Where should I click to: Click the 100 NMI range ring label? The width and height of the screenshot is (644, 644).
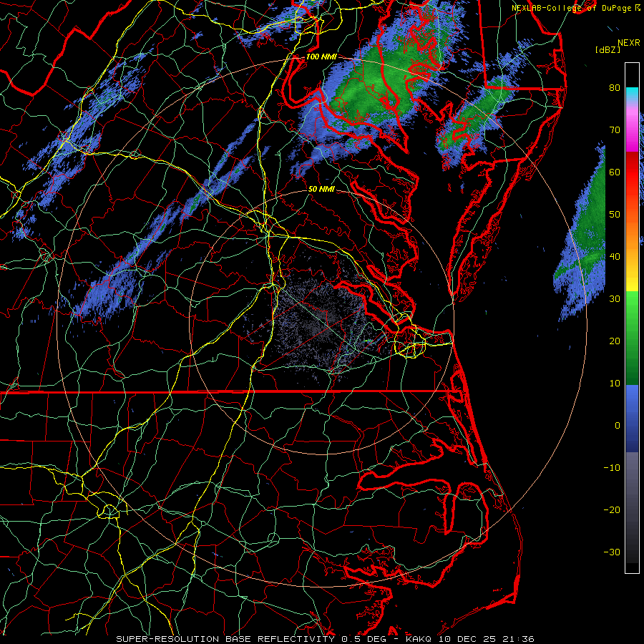click(321, 57)
